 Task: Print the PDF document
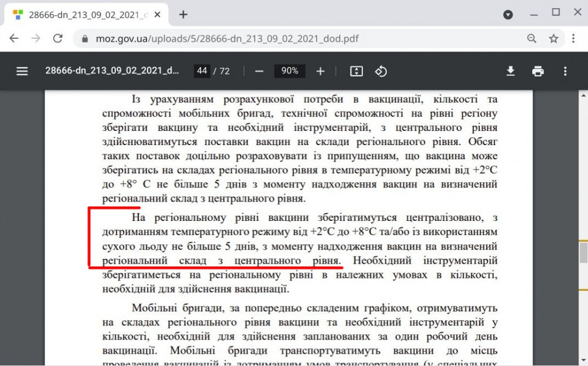coord(537,71)
